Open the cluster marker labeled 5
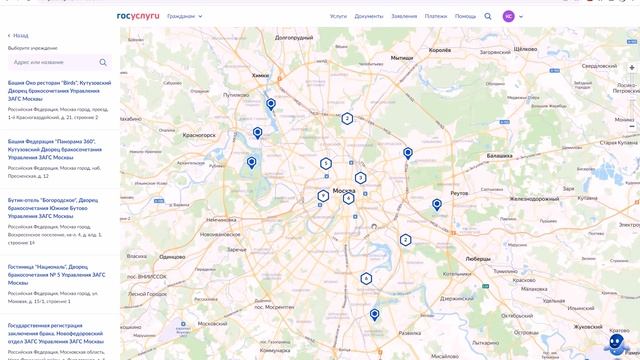 (x=326, y=164)
